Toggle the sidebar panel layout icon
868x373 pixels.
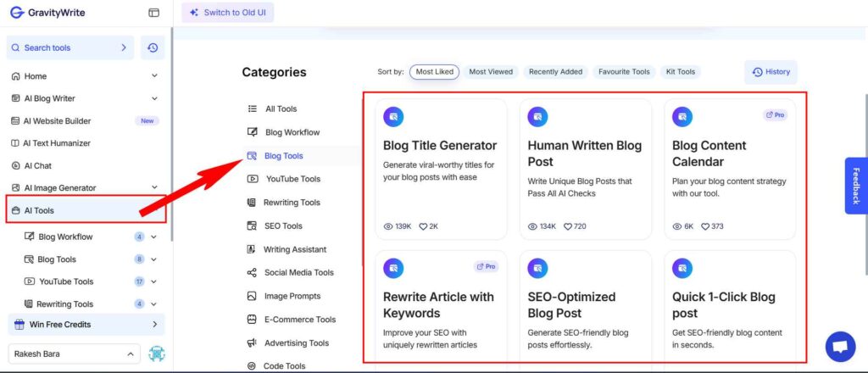click(154, 13)
